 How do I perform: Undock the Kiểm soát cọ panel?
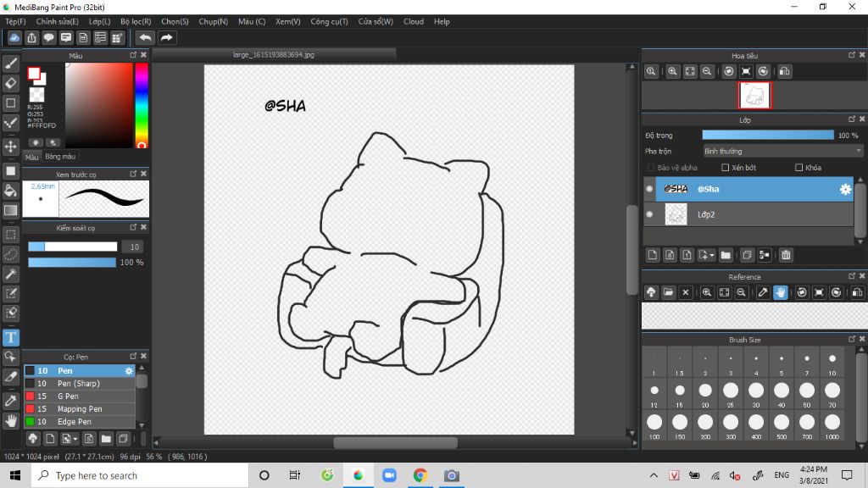click(x=133, y=227)
